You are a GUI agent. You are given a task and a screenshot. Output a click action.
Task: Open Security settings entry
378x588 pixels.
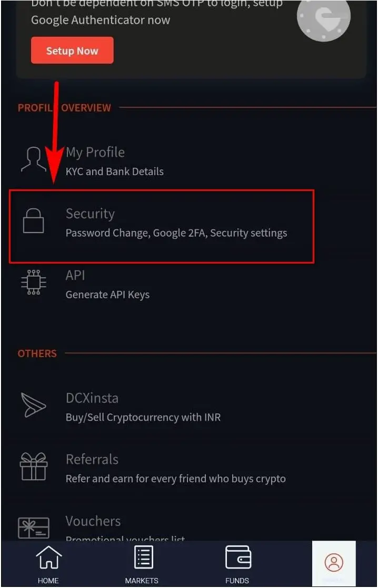click(x=162, y=226)
